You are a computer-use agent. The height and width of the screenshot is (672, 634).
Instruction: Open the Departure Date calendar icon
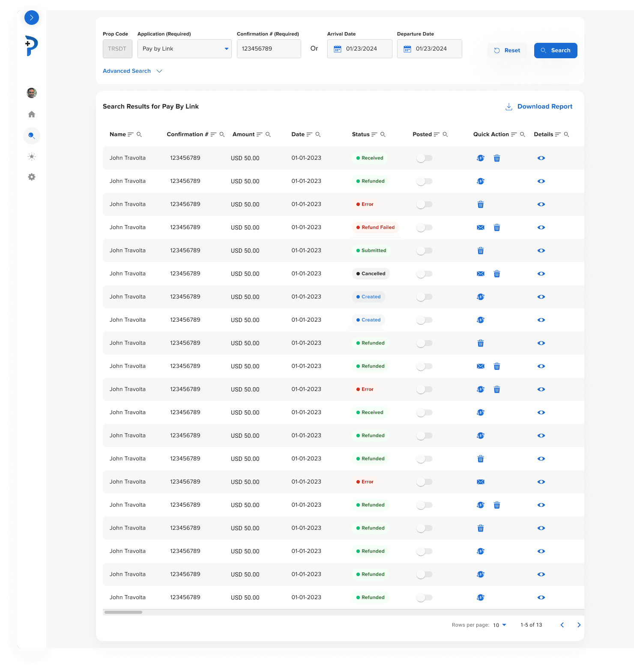click(x=407, y=49)
